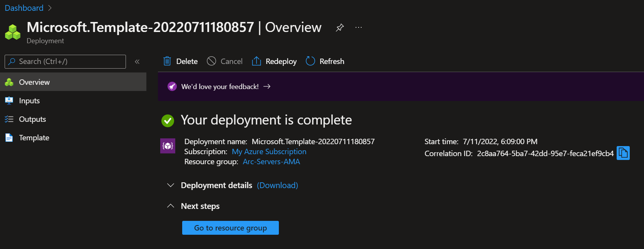The width and height of the screenshot is (644, 249).
Task: Open the Arc-Servers-AMA resource group link
Action: 271,162
